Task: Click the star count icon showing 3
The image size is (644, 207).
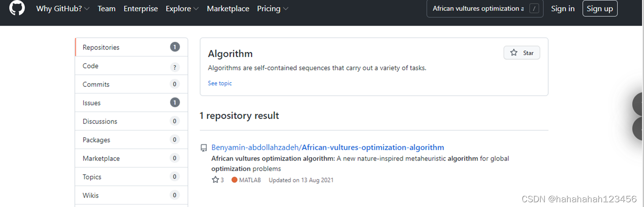Action: coord(215,180)
